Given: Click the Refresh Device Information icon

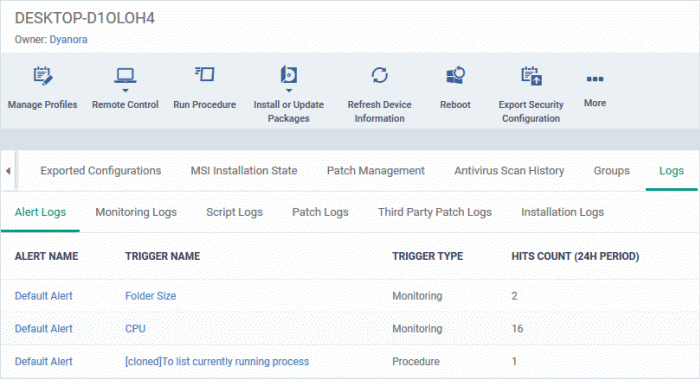Looking at the screenshot, I should pos(379,75).
